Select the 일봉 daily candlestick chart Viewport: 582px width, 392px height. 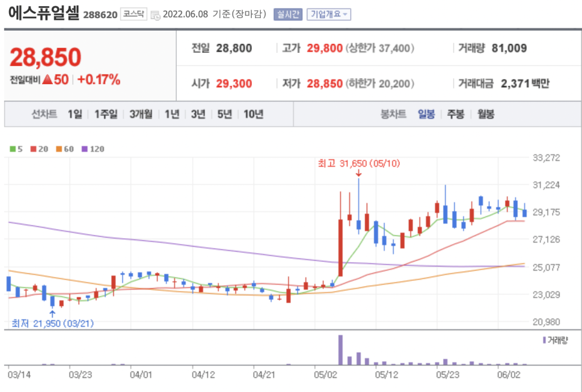pos(426,114)
